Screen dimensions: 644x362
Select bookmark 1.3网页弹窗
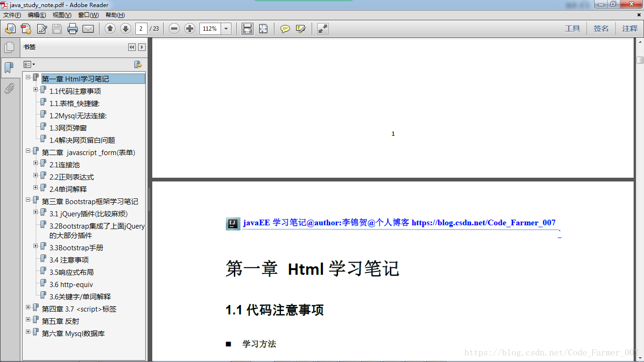click(68, 128)
